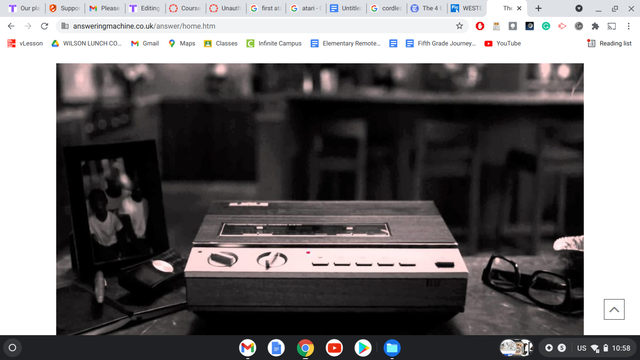The height and width of the screenshot is (360, 640).
Task: Switch to the 'first at' Google tab
Action: (x=266, y=8)
